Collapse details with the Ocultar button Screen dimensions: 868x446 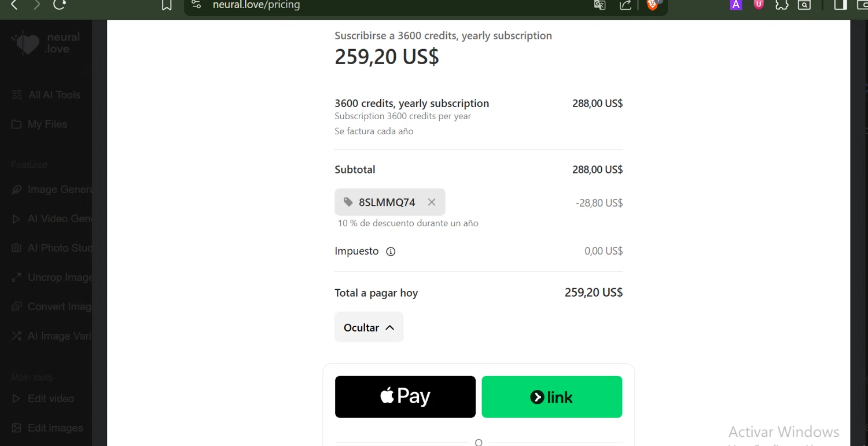point(369,327)
